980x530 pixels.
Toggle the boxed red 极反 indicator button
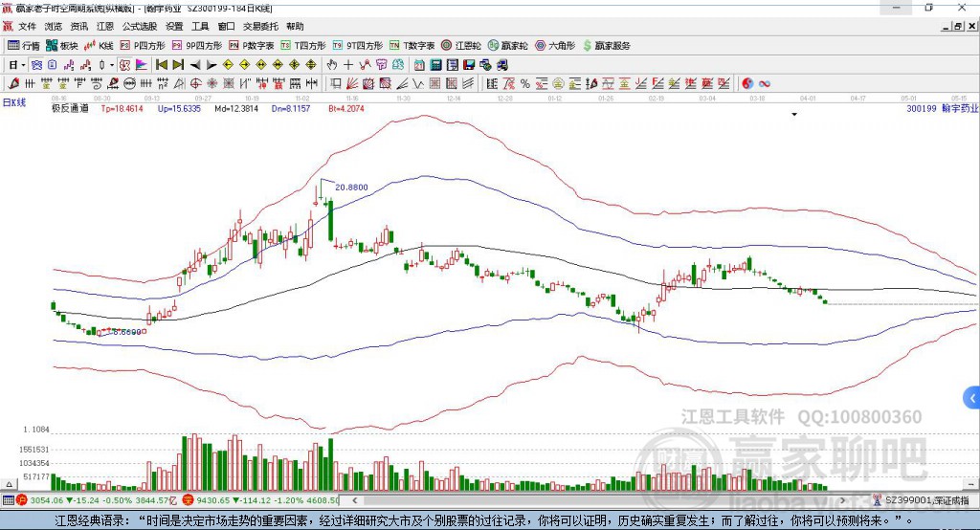click(124, 65)
